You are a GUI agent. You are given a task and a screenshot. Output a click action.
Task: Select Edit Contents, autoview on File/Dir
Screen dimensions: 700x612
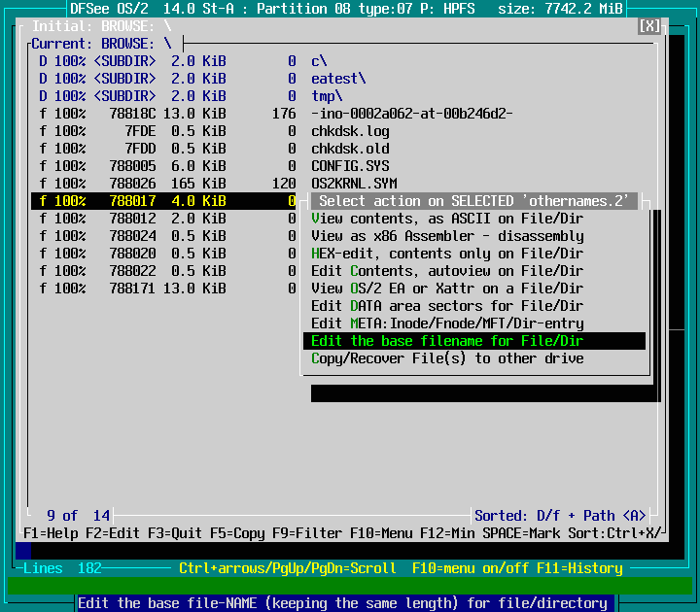[x=447, y=271]
